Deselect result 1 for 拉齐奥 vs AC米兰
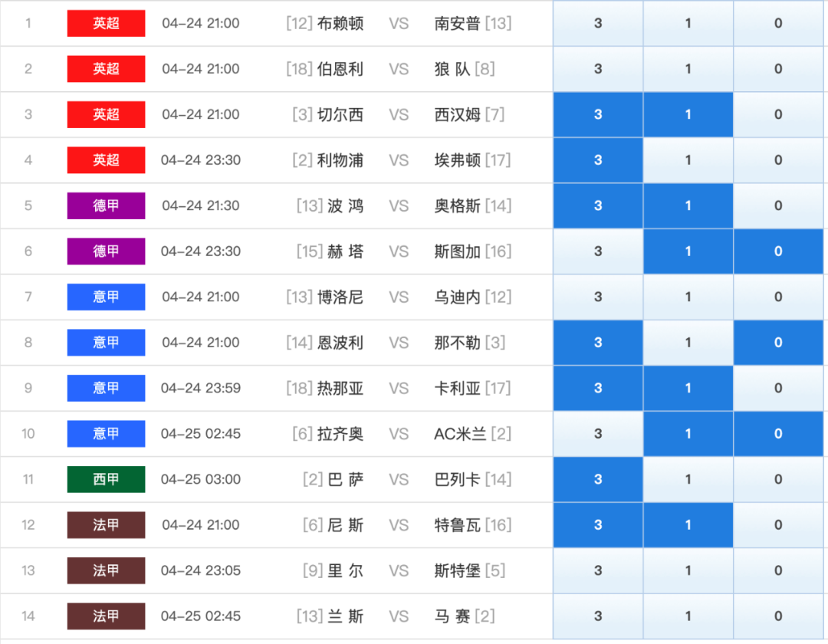 pos(688,434)
